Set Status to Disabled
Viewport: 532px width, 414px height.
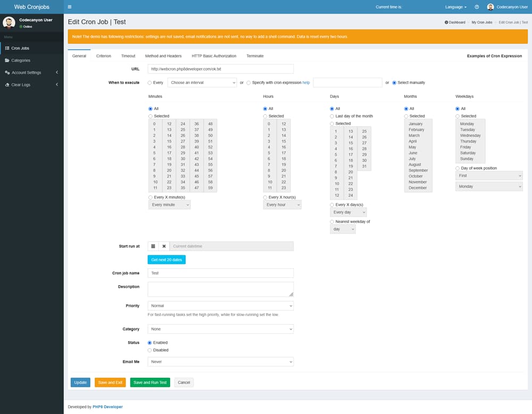coord(149,350)
